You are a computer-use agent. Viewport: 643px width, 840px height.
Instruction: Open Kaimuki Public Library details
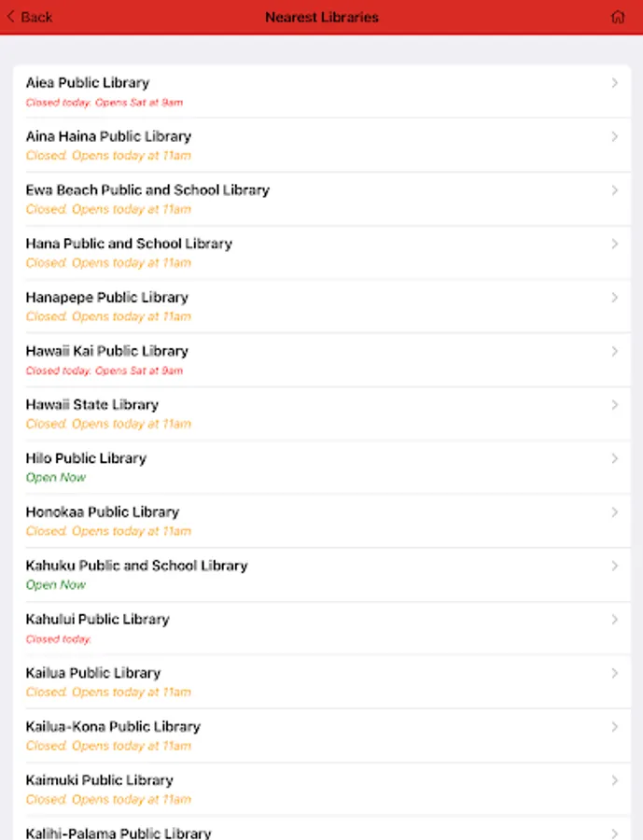pyautogui.click(x=100, y=780)
